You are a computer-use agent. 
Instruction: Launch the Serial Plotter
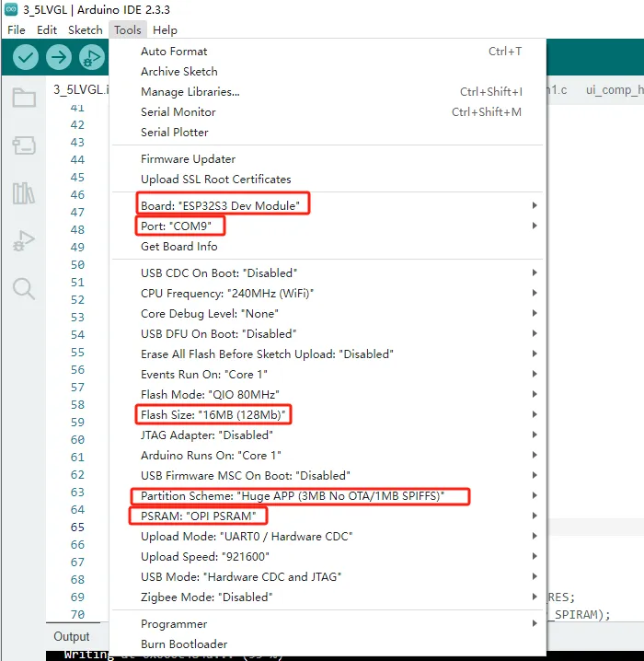pos(328,133)
